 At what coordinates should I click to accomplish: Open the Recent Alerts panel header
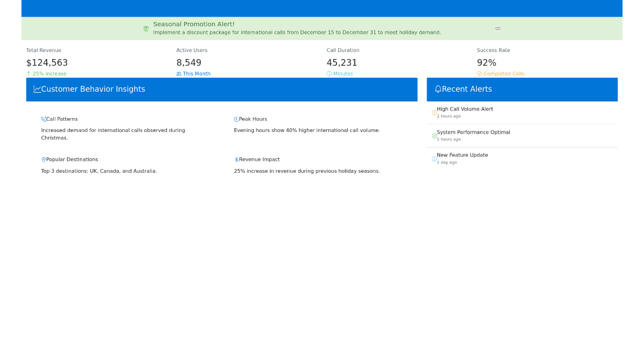click(522, 89)
